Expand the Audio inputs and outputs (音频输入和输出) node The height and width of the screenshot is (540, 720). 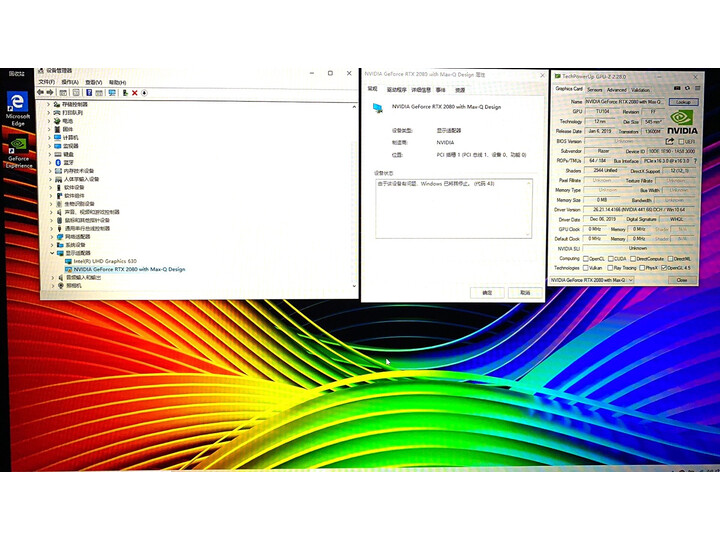(53, 277)
